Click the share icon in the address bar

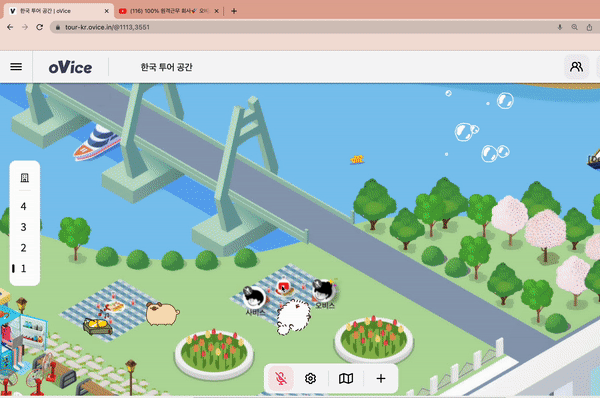(x=589, y=27)
